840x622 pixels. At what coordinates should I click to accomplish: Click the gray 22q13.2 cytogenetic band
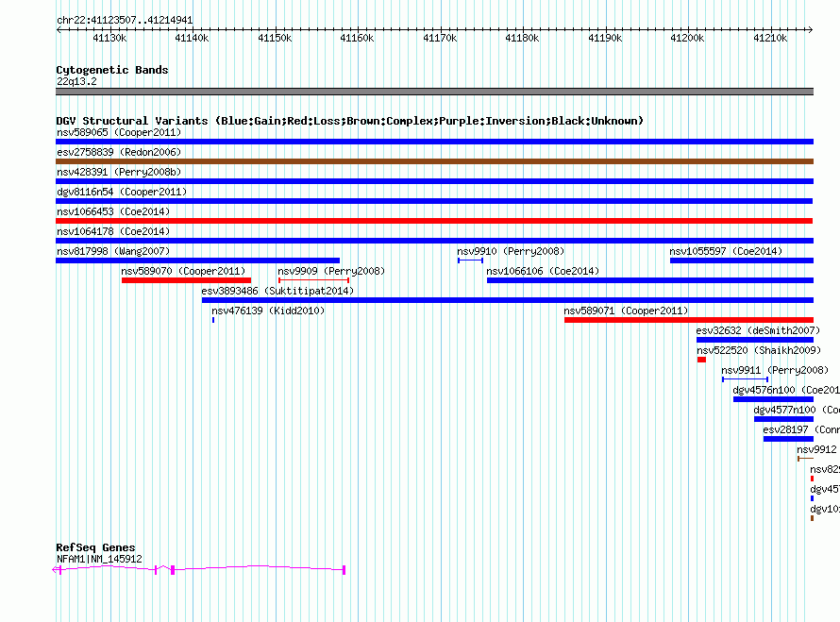434,92
